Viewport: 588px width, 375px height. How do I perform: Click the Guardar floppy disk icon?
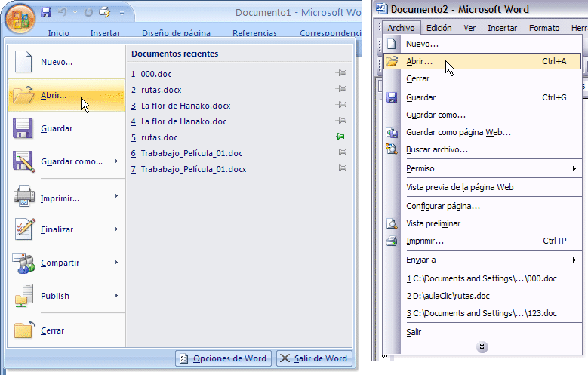click(x=23, y=128)
